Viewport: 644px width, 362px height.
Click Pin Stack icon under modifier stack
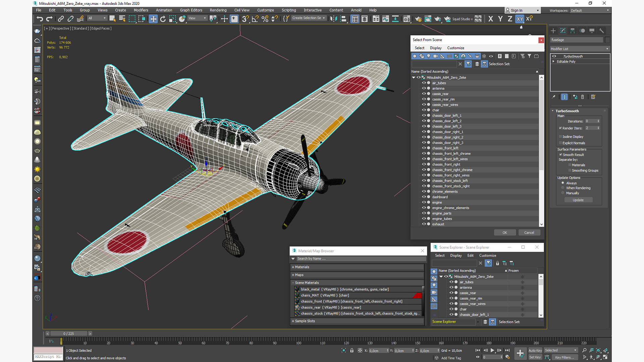pyautogui.click(x=553, y=97)
